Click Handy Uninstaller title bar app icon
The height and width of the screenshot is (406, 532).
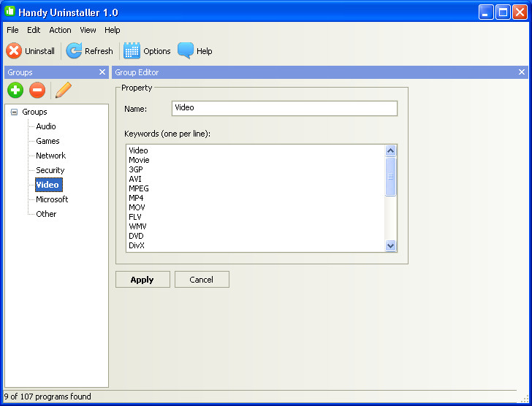(9, 11)
